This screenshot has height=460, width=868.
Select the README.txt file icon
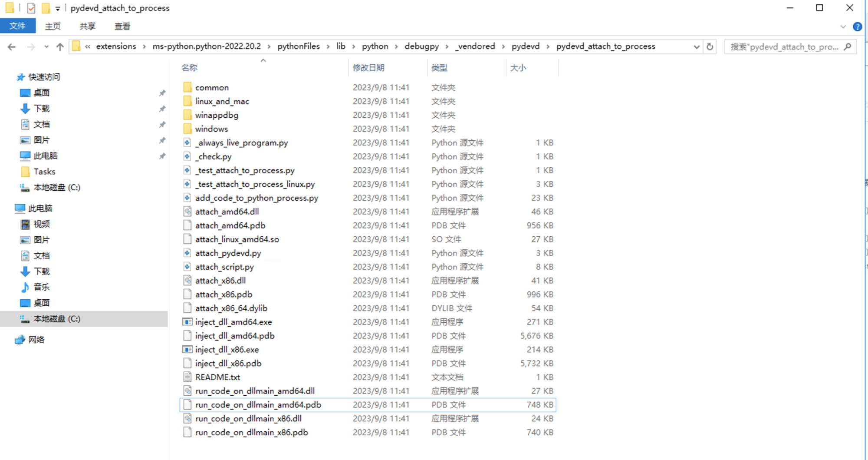(187, 377)
